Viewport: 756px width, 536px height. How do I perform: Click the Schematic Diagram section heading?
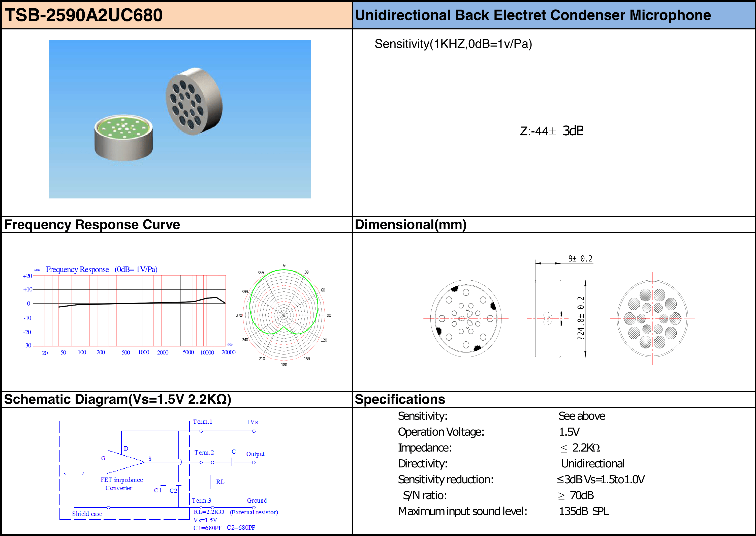tap(117, 399)
